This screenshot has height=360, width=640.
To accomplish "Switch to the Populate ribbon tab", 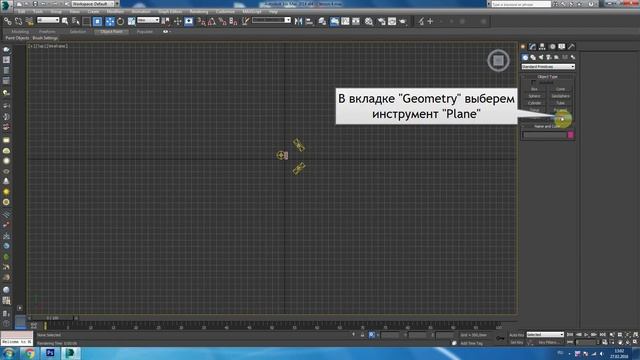I will (x=144, y=31).
